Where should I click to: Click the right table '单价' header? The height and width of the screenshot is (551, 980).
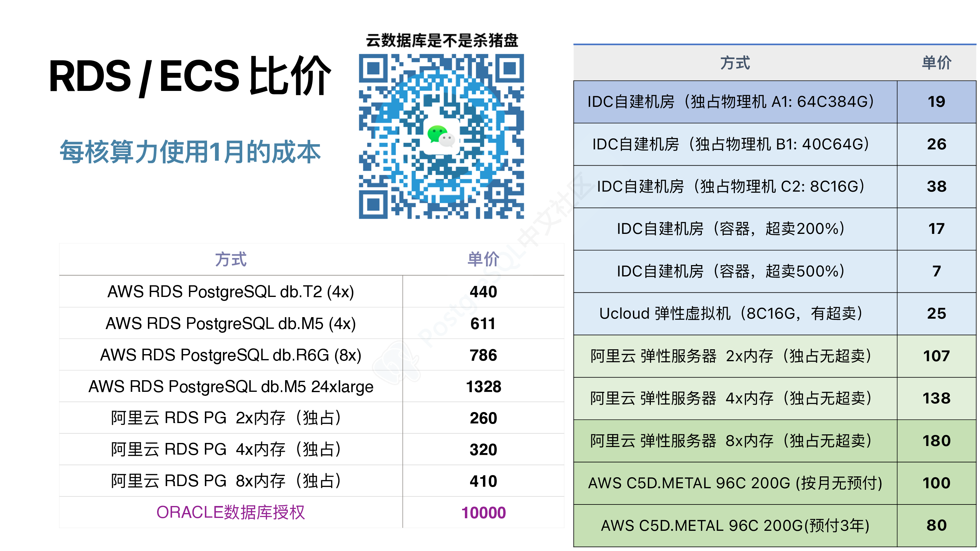click(x=936, y=63)
